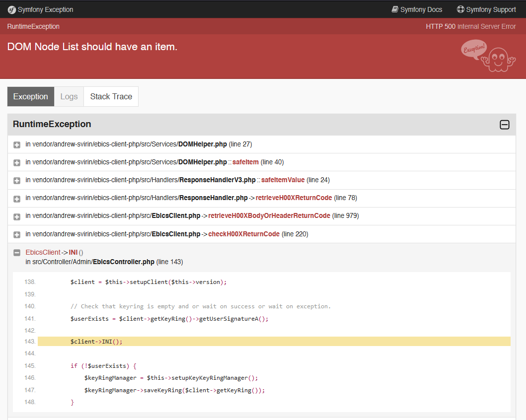Click the checkH00XReturnCode method name

tap(244, 234)
